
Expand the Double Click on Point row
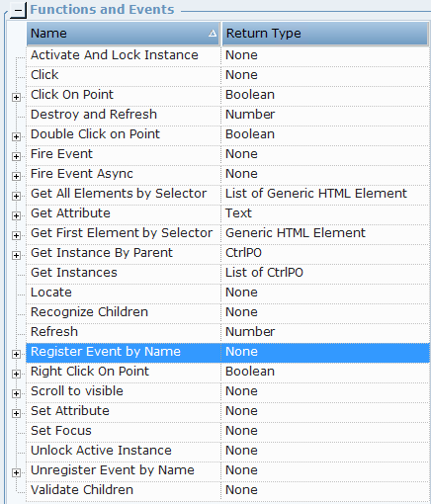(16, 136)
